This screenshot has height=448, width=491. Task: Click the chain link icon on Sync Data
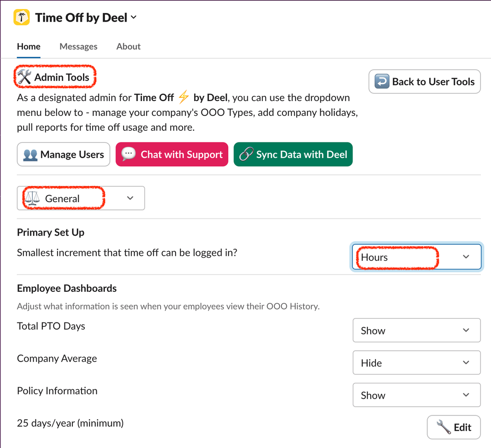pos(246,154)
